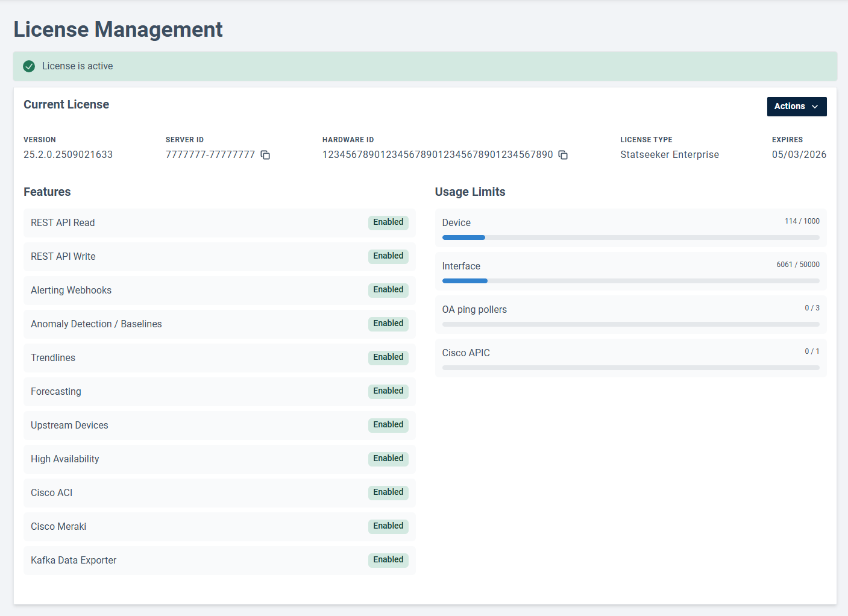The height and width of the screenshot is (616, 848).
Task: Click the Device usage progress bar
Action: (x=630, y=237)
